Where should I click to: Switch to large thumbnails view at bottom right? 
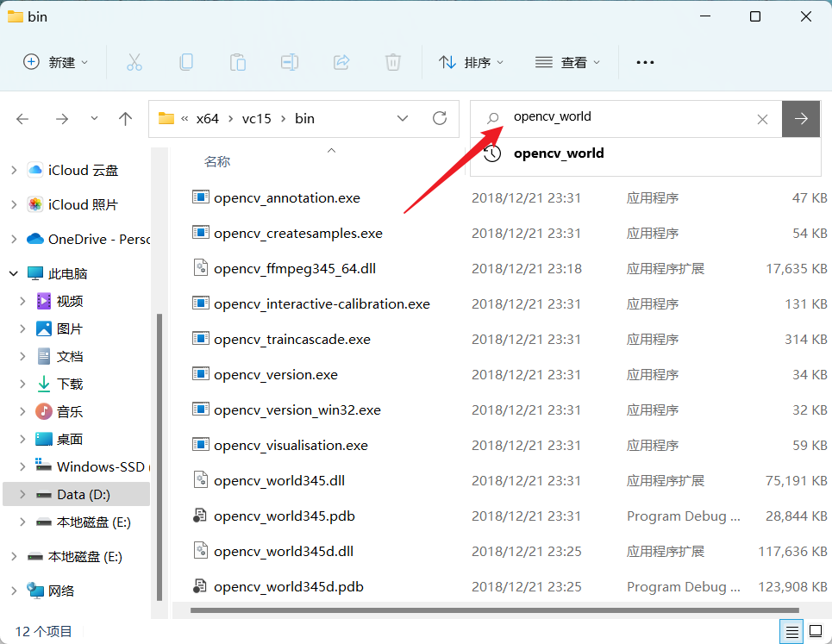click(x=815, y=631)
